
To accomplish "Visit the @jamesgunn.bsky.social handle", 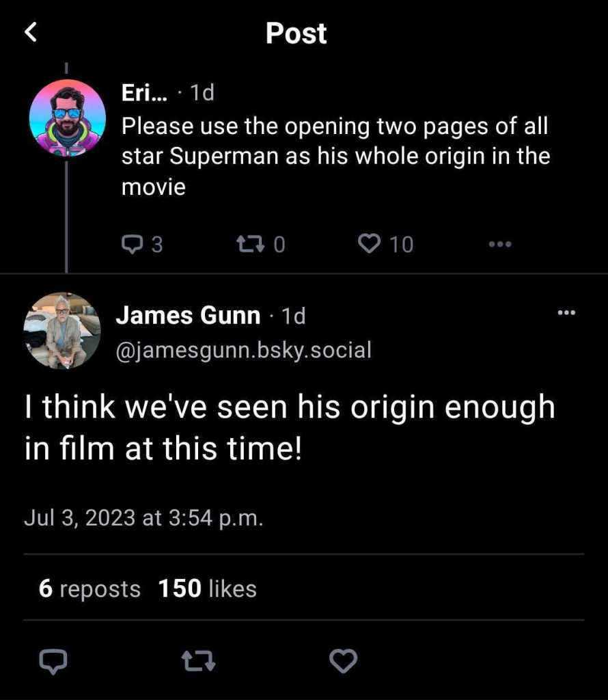I will pyautogui.click(x=244, y=350).
